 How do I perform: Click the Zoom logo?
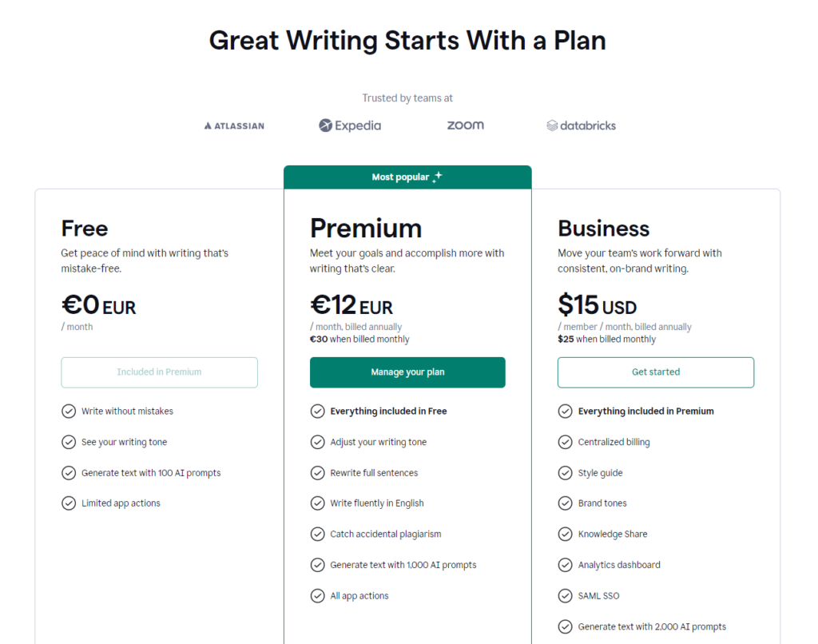coord(465,125)
